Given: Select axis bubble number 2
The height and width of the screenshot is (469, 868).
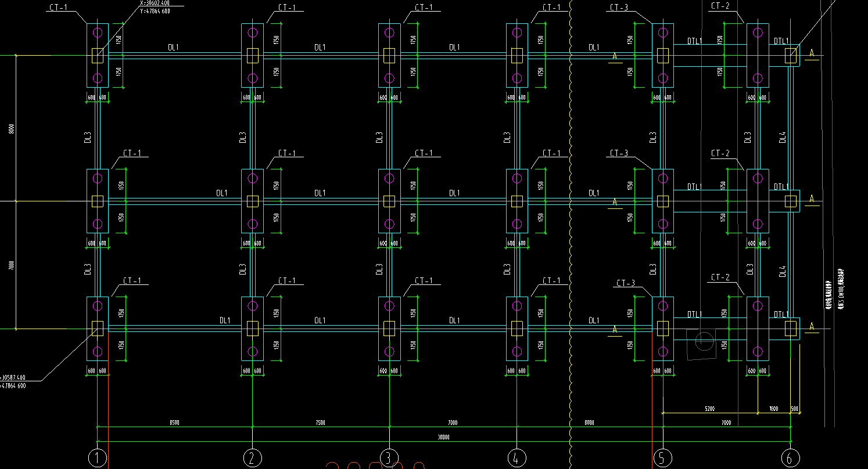Looking at the screenshot, I should (252, 458).
